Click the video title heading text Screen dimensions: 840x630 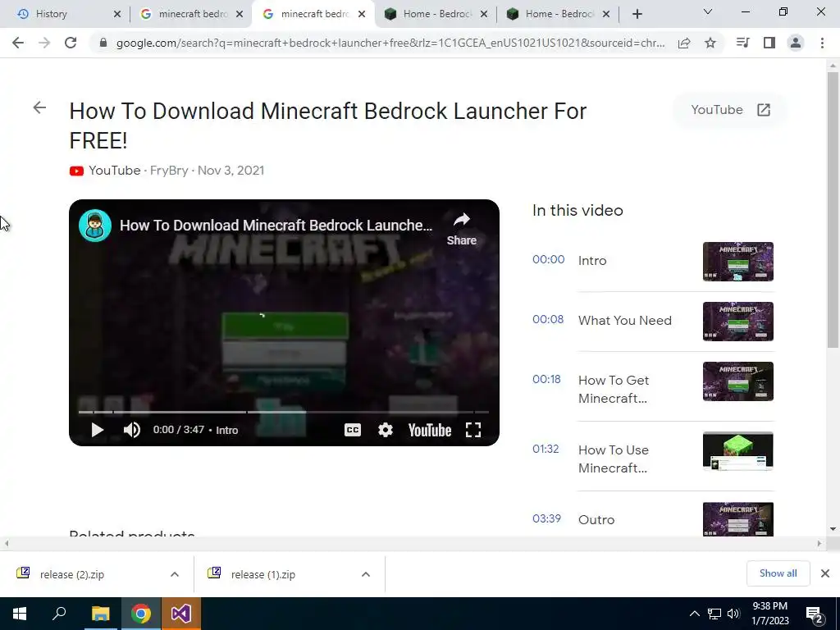pos(328,126)
